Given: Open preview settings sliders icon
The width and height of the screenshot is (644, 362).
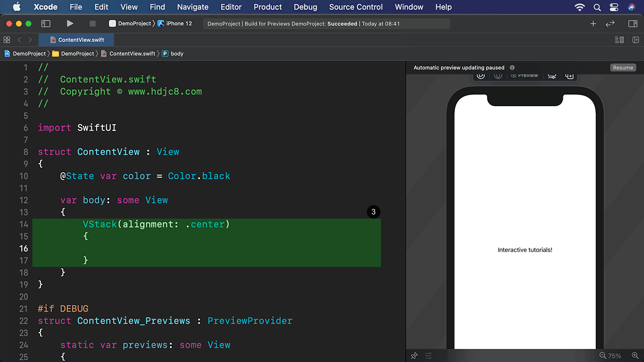Looking at the screenshot, I should [x=428, y=356].
